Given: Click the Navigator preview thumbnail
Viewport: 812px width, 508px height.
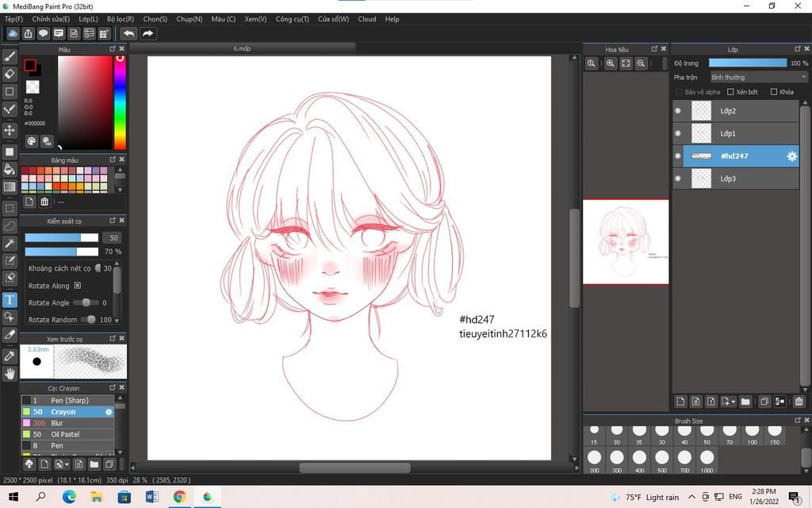Looking at the screenshot, I should [x=626, y=242].
